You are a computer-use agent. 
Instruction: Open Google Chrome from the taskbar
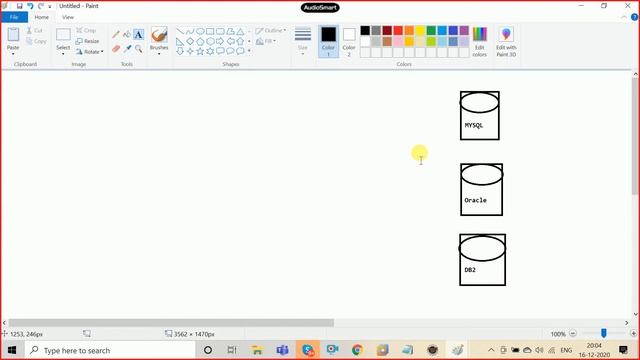[357, 350]
